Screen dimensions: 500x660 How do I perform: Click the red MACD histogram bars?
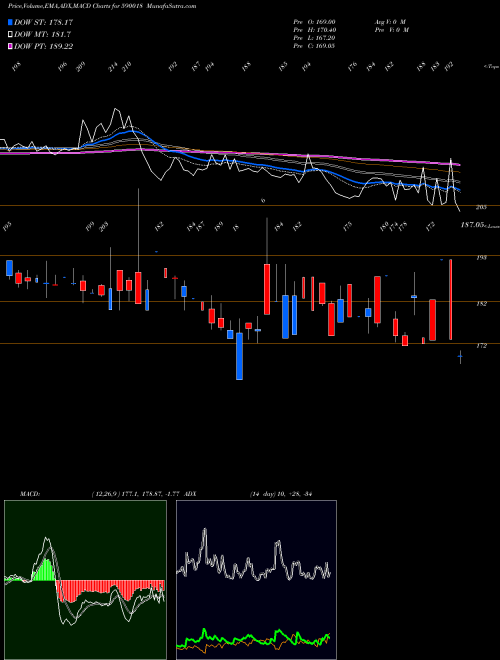tap(109, 589)
